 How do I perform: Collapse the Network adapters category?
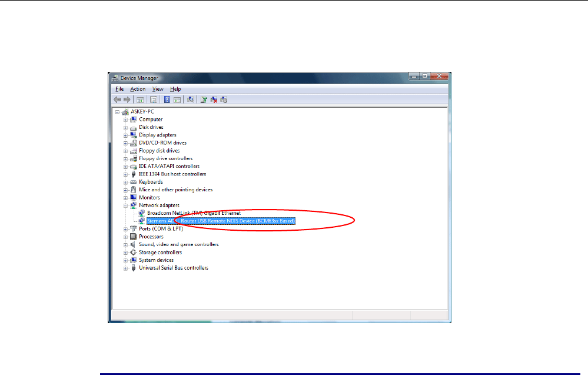tap(125, 205)
